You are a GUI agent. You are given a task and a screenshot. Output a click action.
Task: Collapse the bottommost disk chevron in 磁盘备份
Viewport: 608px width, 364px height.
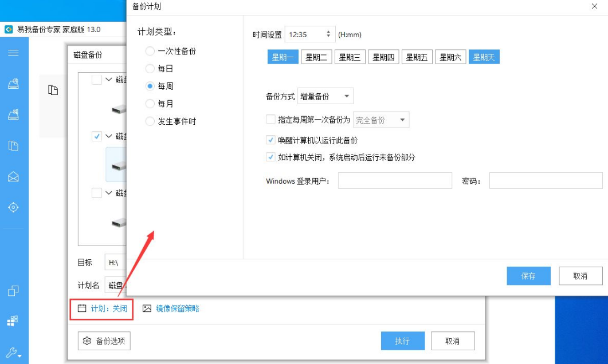click(108, 192)
